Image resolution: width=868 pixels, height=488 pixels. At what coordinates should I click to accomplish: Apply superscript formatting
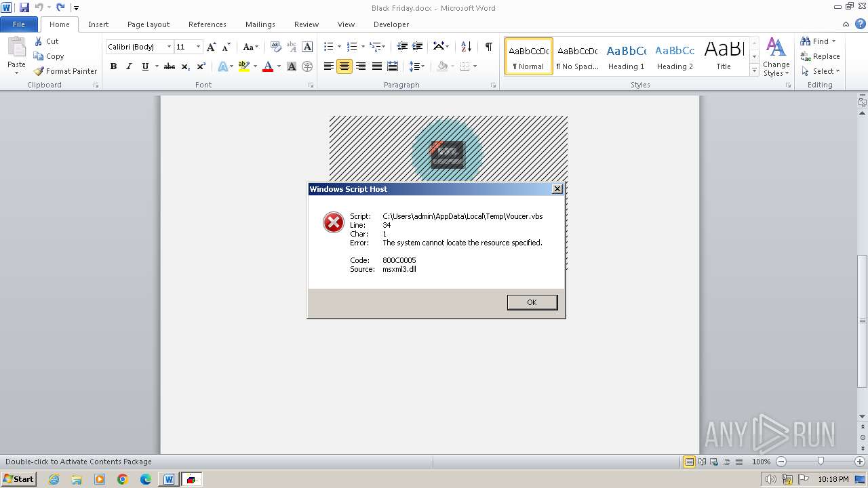click(201, 66)
